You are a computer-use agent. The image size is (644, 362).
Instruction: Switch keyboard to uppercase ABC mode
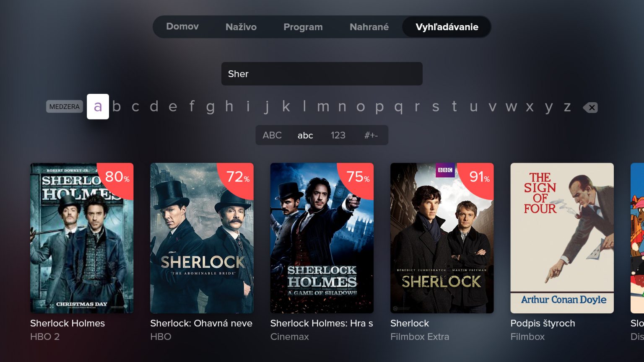[272, 135]
